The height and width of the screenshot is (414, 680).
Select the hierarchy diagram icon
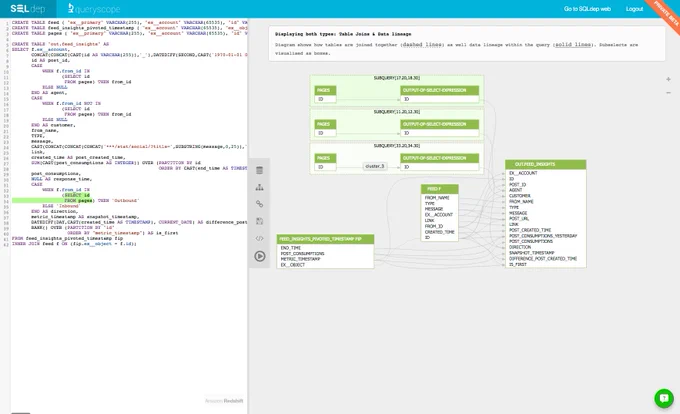pos(259,187)
